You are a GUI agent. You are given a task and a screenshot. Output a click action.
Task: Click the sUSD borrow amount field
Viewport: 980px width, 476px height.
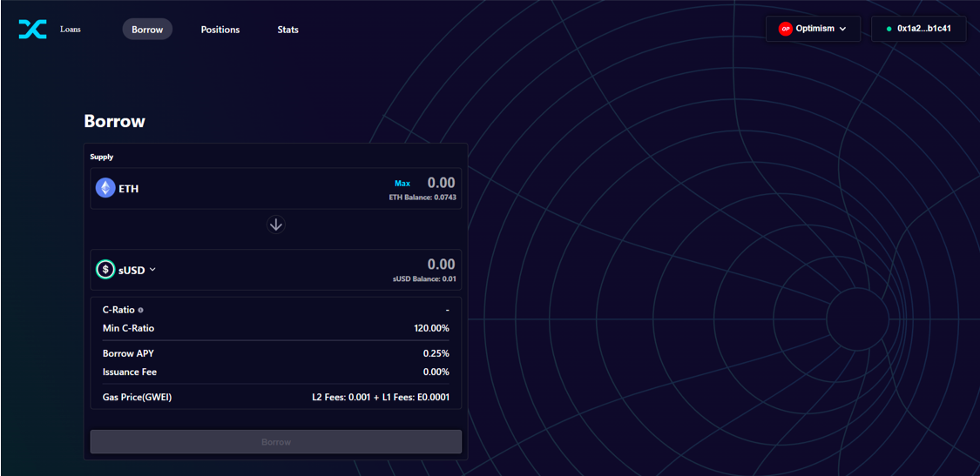442,265
